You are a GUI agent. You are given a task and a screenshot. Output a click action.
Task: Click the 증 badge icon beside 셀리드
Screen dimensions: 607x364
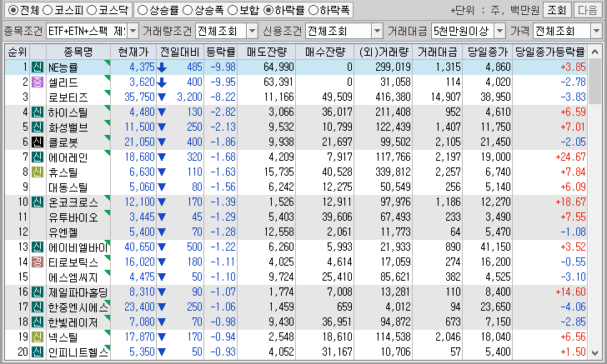[38, 82]
